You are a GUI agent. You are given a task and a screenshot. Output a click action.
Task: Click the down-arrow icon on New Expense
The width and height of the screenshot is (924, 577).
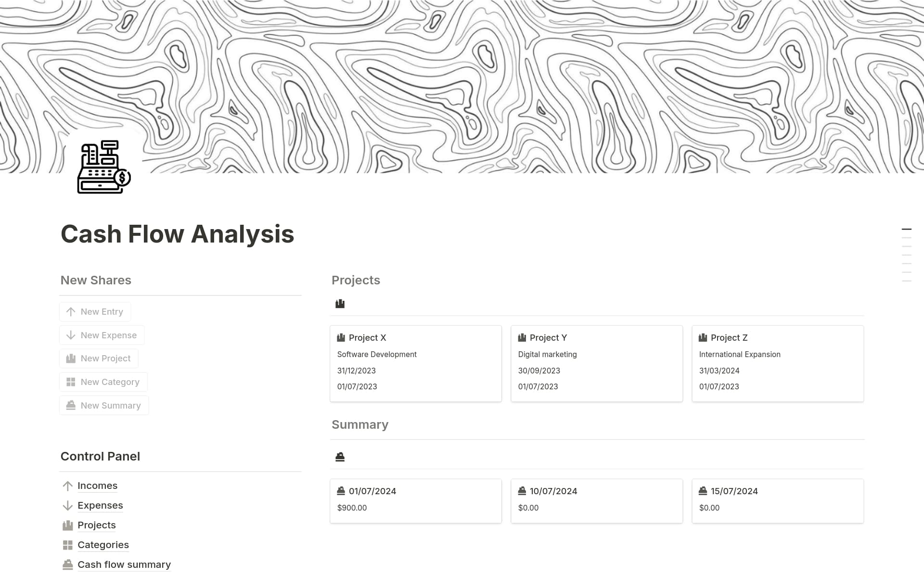[x=70, y=335]
